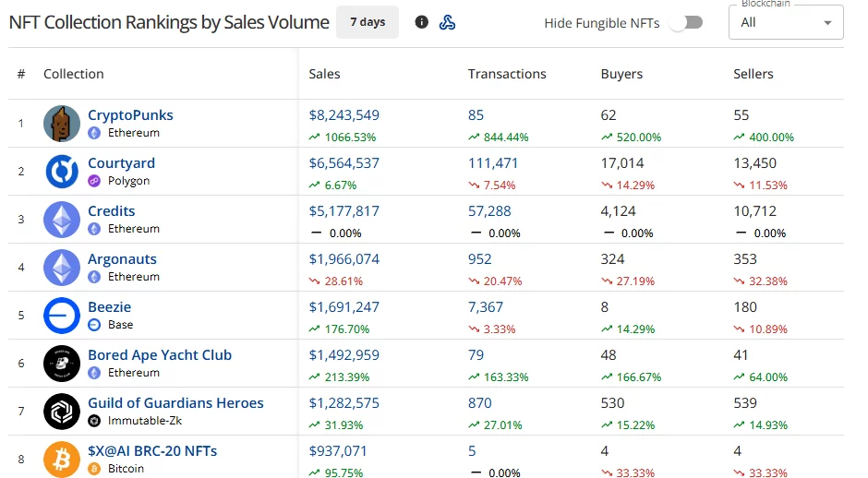The width and height of the screenshot is (868, 478).
Task: Sort by the Sales column header
Action: 324,74
